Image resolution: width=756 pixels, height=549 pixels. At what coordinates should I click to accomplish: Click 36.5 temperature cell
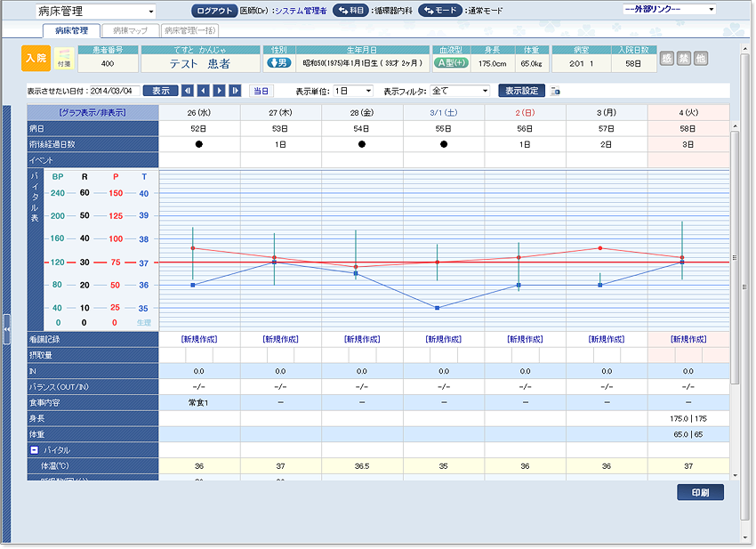(x=362, y=466)
